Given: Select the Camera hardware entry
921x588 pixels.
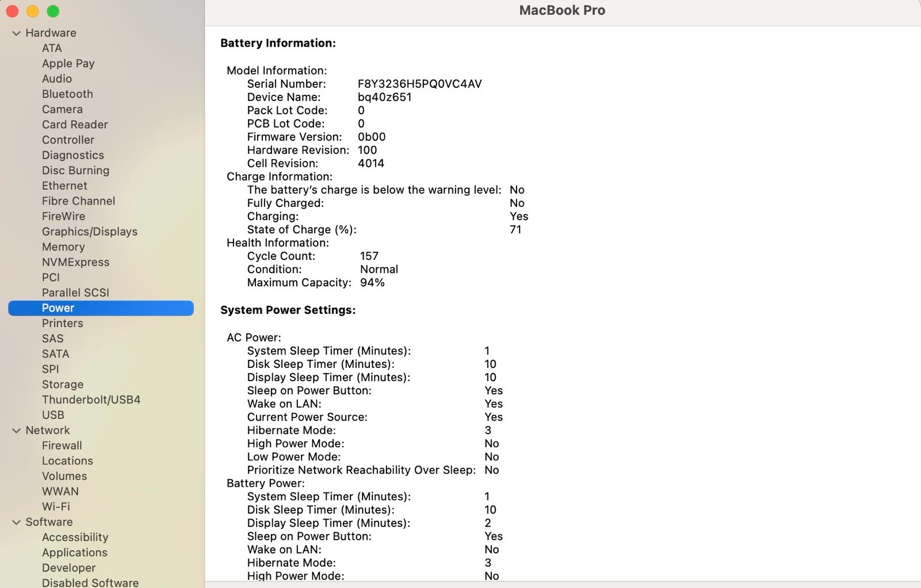Looking at the screenshot, I should 62,109.
